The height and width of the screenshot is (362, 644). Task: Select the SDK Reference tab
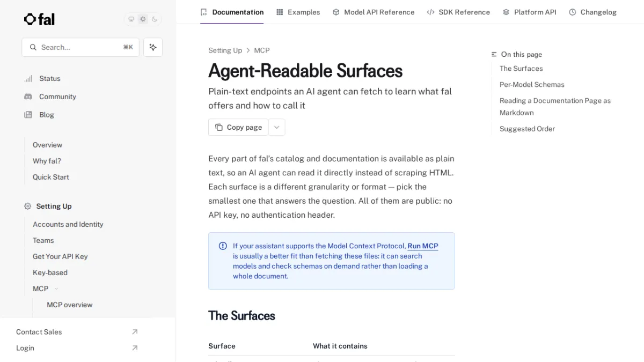pyautogui.click(x=458, y=12)
